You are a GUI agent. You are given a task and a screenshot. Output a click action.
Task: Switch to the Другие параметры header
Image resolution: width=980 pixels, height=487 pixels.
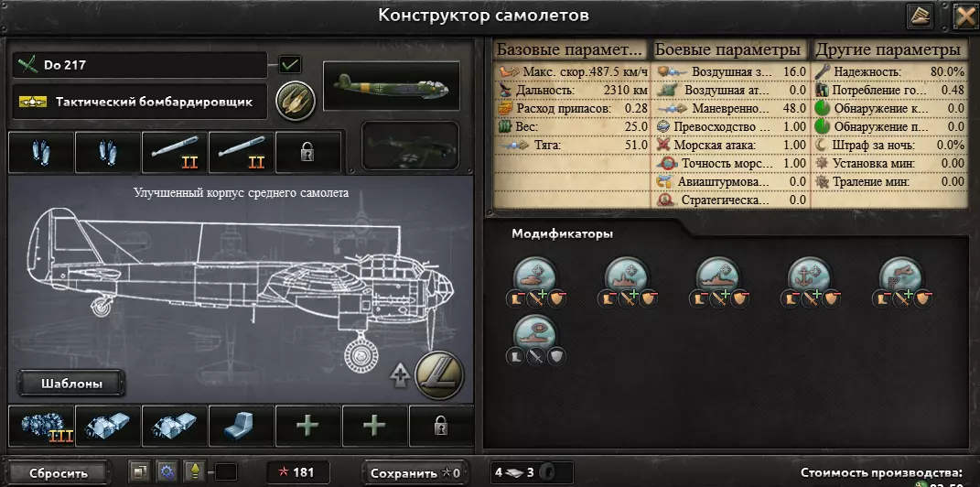coord(888,49)
